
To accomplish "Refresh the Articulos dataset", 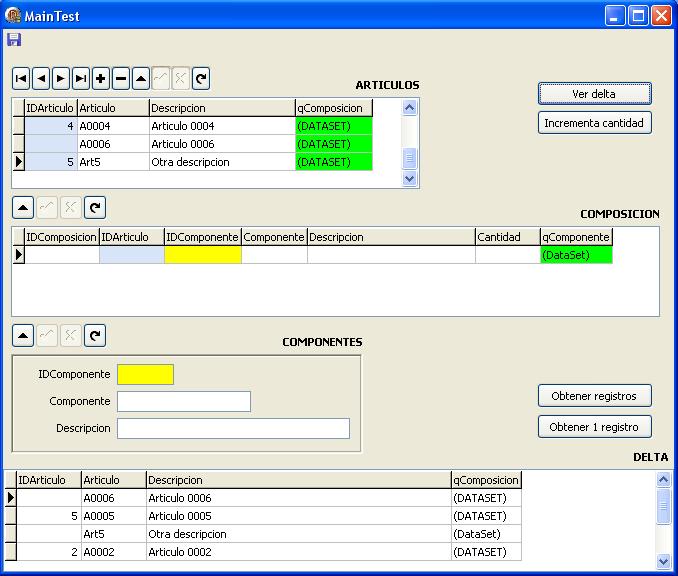I will 201,78.
